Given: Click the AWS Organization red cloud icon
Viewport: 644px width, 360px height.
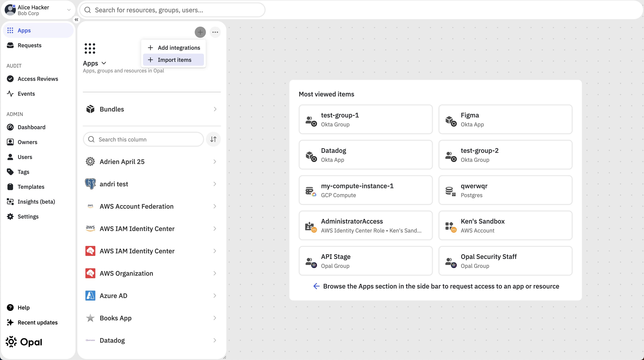Looking at the screenshot, I should coord(90,273).
